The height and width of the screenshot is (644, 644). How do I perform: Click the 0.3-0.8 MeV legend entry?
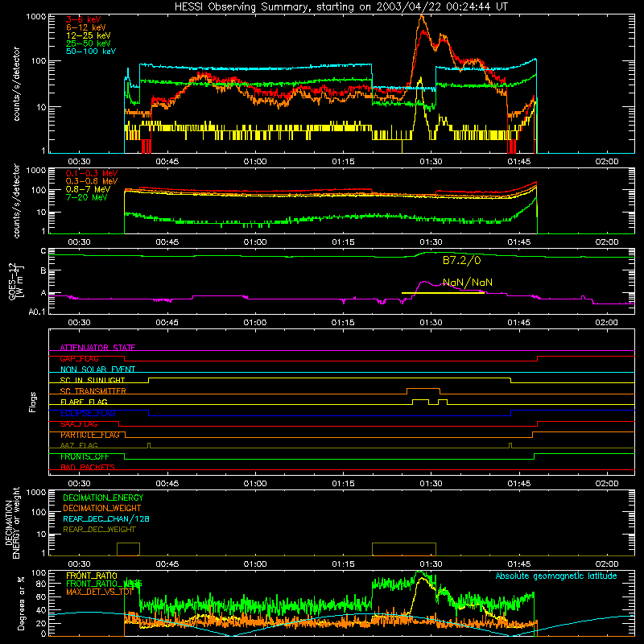[92, 181]
